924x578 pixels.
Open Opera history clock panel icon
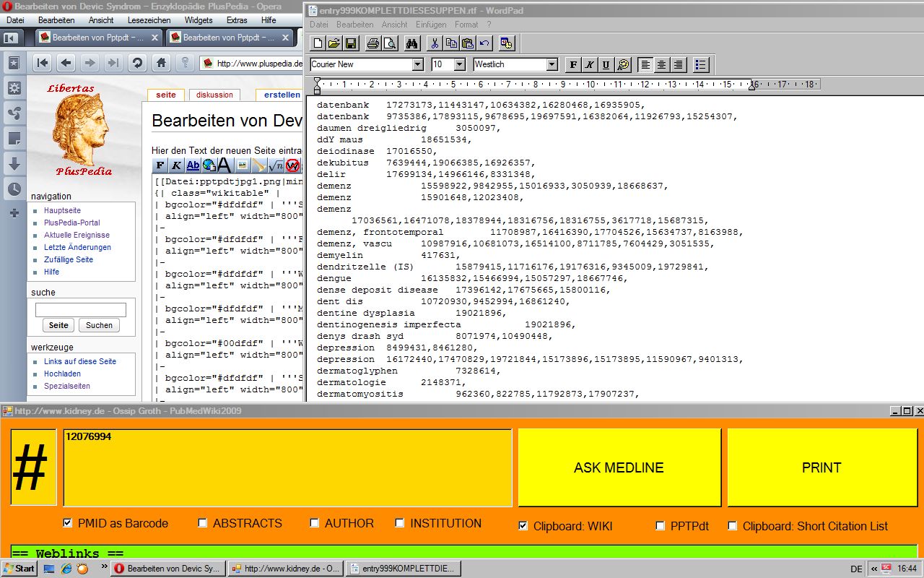pyautogui.click(x=14, y=189)
